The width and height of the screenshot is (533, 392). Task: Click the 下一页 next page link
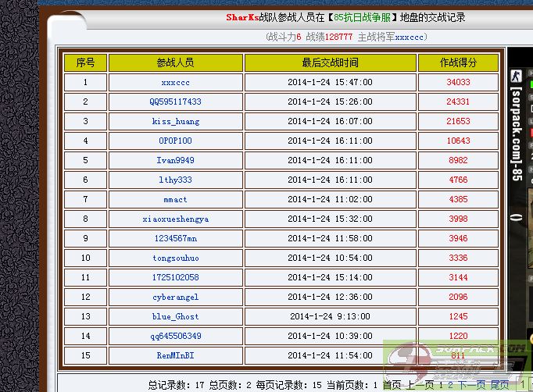pos(470,385)
